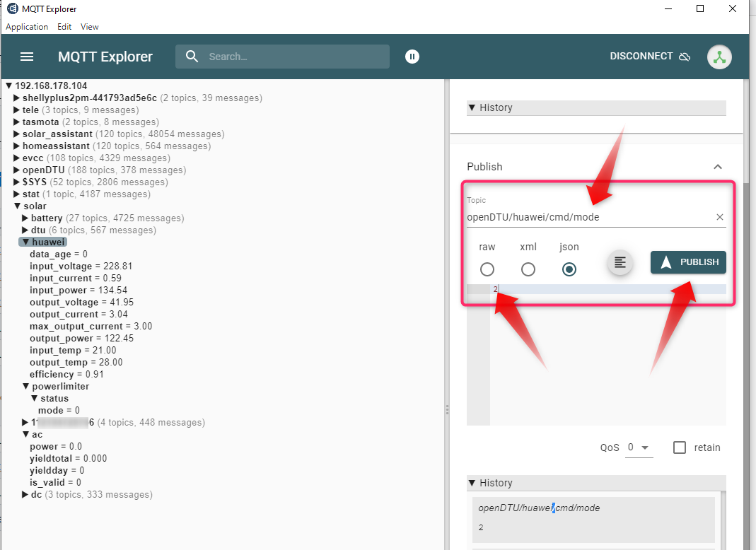Collapse the Publish panel chevron
This screenshot has width=756, height=550.
(x=717, y=167)
